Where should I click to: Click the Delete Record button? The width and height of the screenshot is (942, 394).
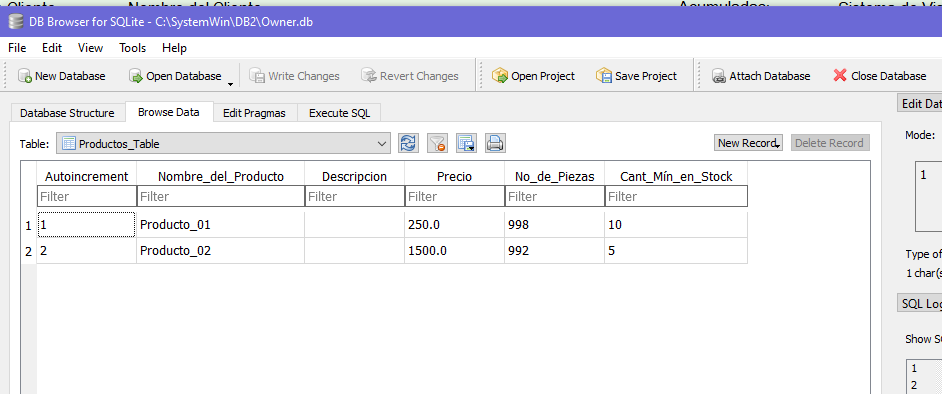tap(830, 143)
